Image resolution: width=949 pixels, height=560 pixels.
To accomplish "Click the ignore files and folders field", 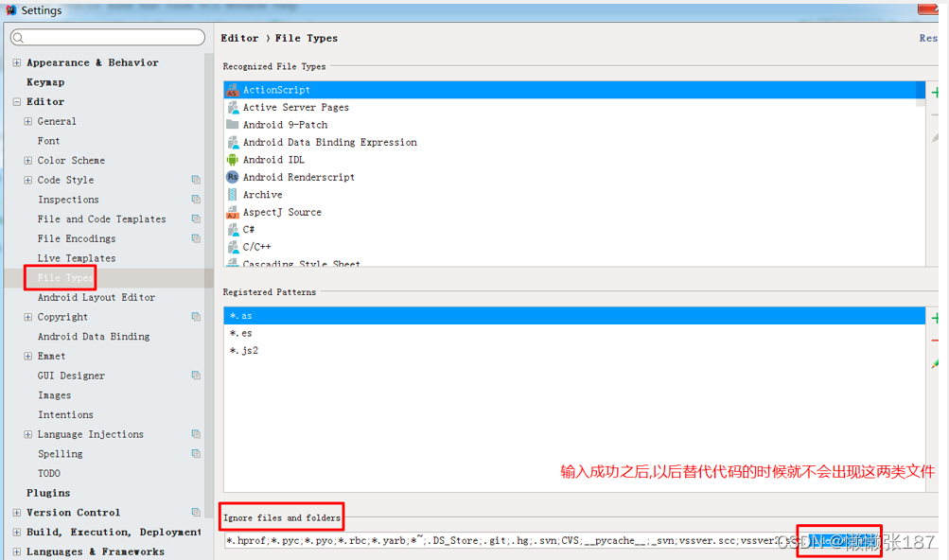I will [581, 541].
